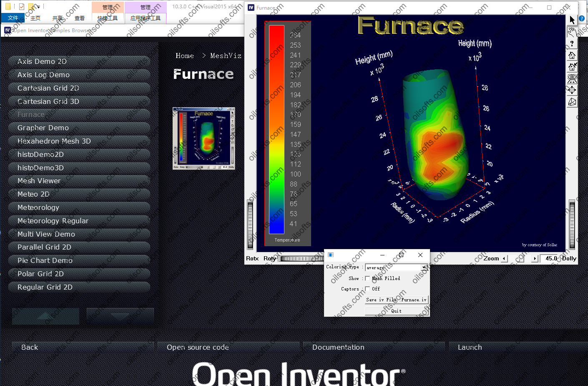The height and width of the screenshot is (386, 588).
Task: Select the Meteorology entry
Action: [79, 207]
